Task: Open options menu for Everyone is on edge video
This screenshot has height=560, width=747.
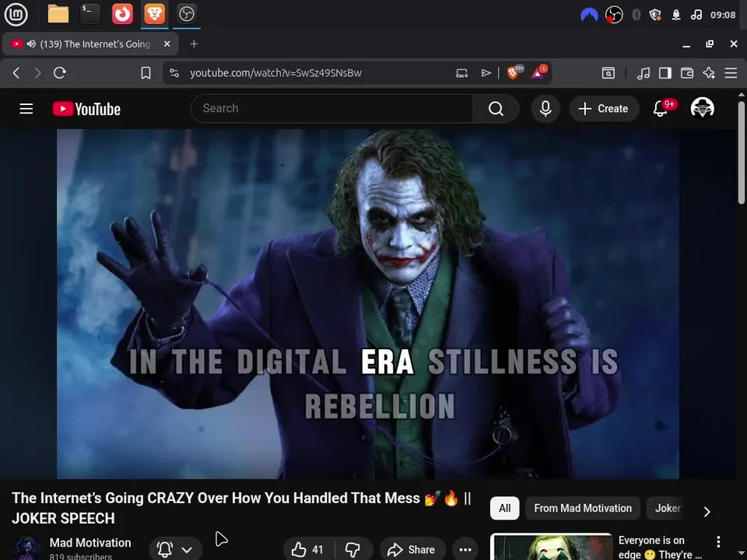Action: click(718, 541)
